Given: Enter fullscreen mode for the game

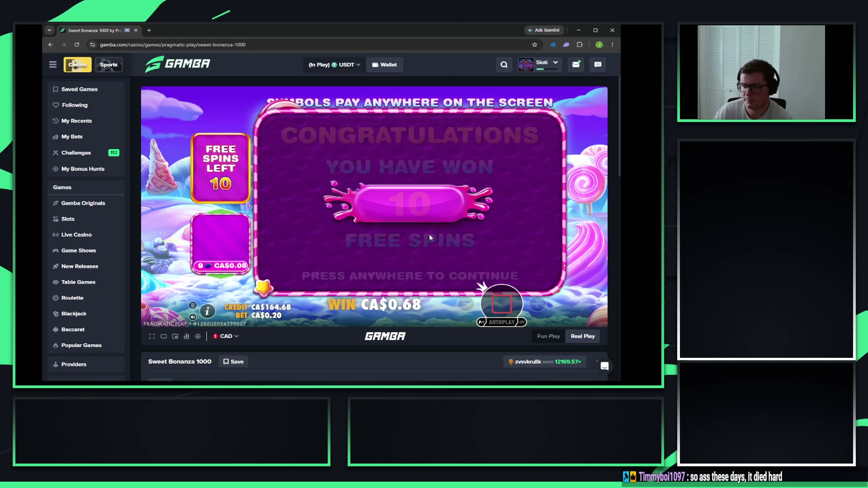Looking at the screenshot, I should 152,336.
